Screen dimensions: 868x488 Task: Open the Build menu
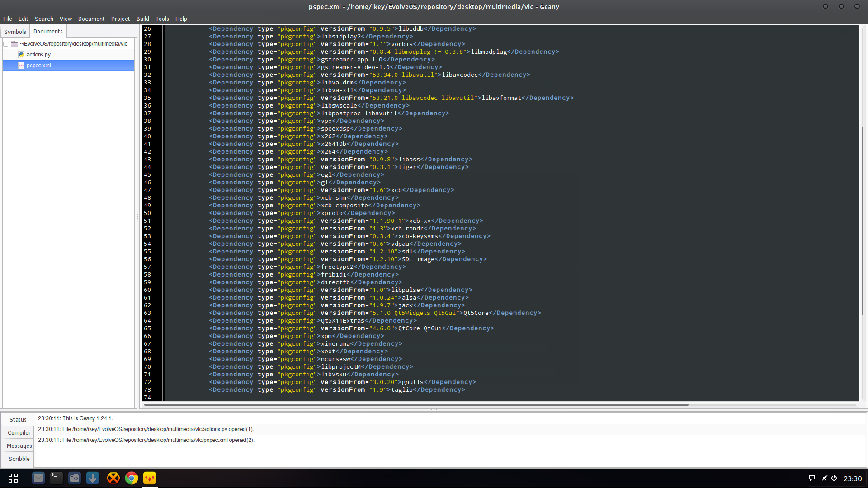pos(143,19)
